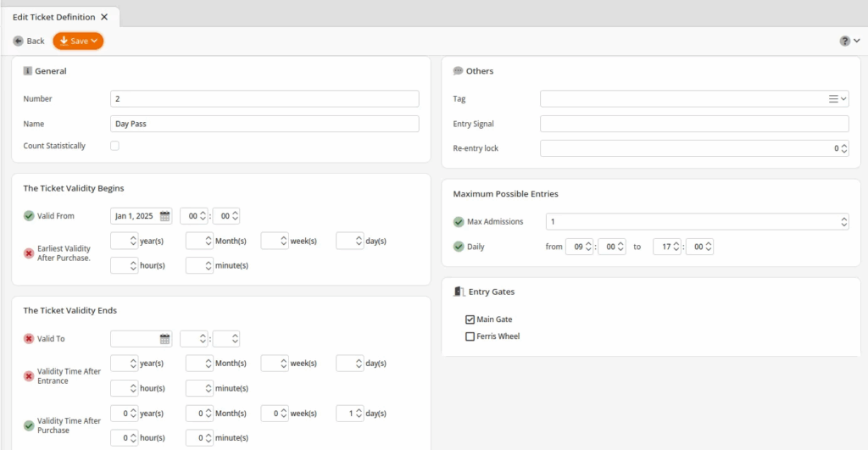The height and width of the screenshot is (450, 868).
Task: Click the Valid From date Jan 1, 2025
Action: click(x=135, y=216)
